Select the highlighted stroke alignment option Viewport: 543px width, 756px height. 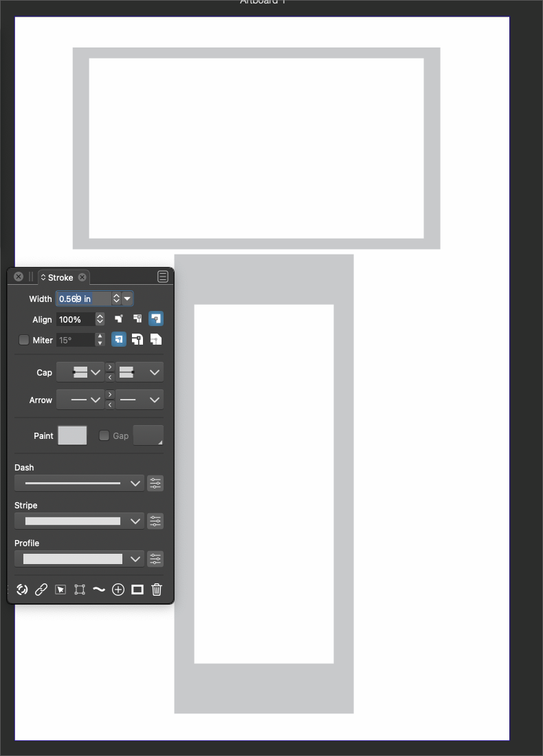[156, 319]
